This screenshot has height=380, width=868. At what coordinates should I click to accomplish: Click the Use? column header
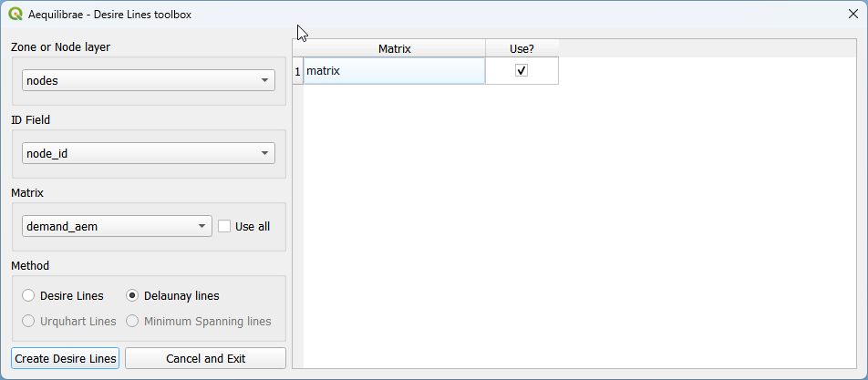tap(522, 48)
